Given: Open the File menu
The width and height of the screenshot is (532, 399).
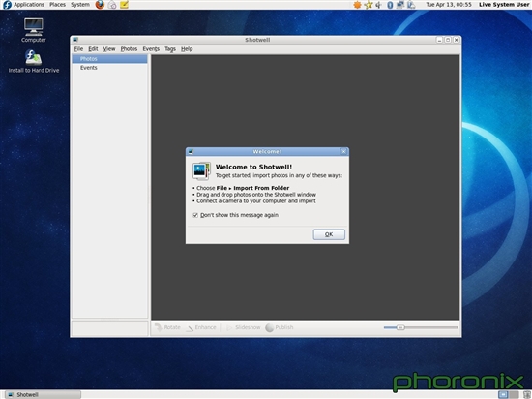Looking at the screenshot, I should pyautogui.click(x=78, y=48).
